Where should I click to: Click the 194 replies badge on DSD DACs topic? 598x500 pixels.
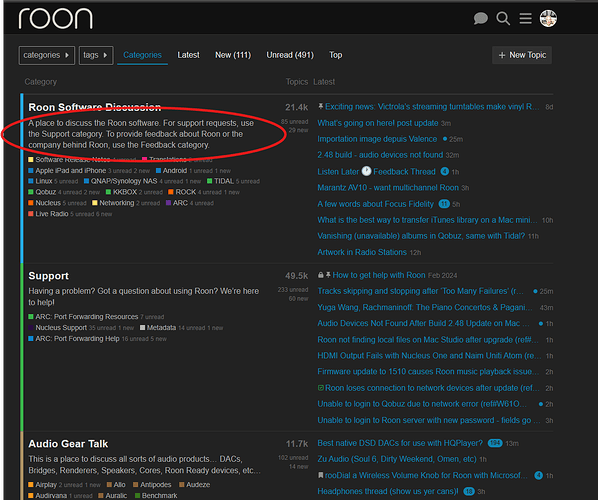click(x=495, y=443)
